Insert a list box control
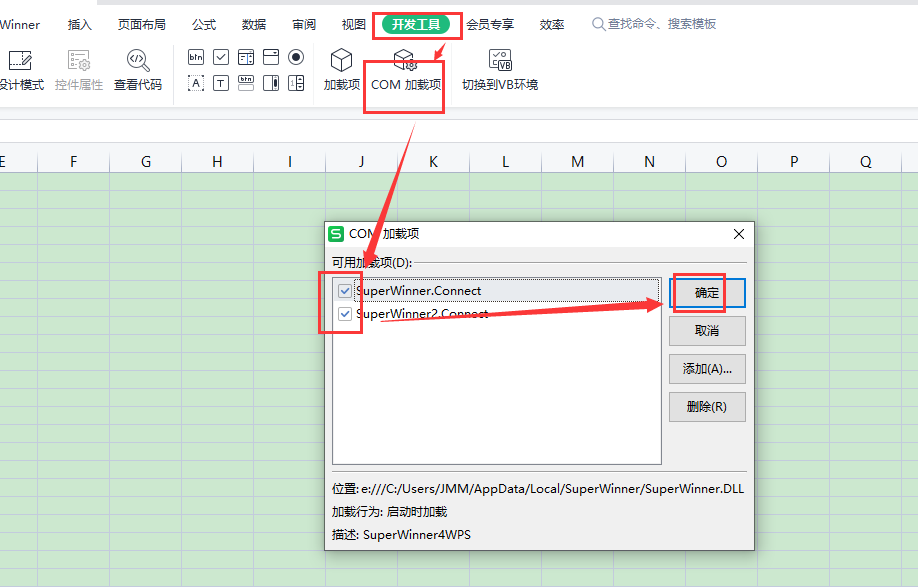Image resolution: width=918 pixels, height=587 pixels. tap(246, 57)
